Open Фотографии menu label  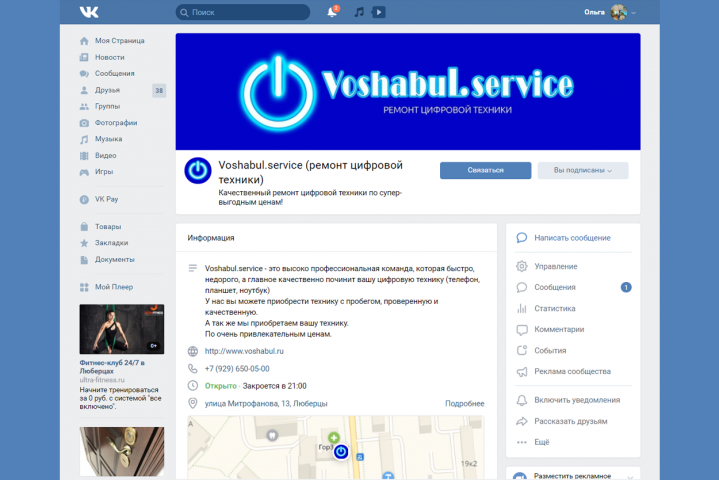[x=116, y=123]
